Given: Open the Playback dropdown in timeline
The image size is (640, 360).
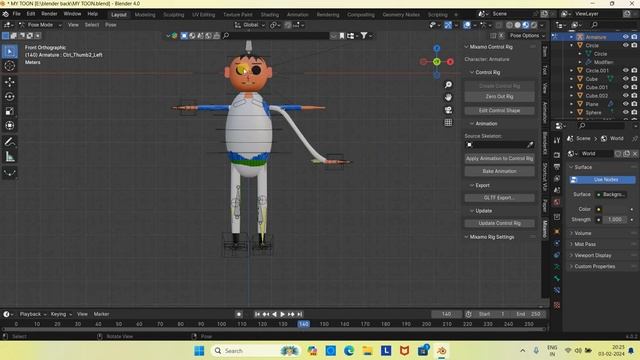Looking at the screenshot, I should pyautogui.click(x=33, y=314).
